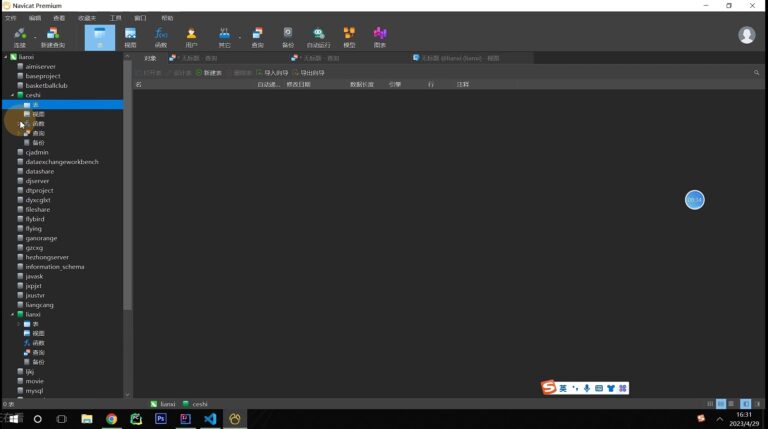Open the New Query toolbar icon
This screenshot has height=429, width=768.
click(x=53, y=38)
